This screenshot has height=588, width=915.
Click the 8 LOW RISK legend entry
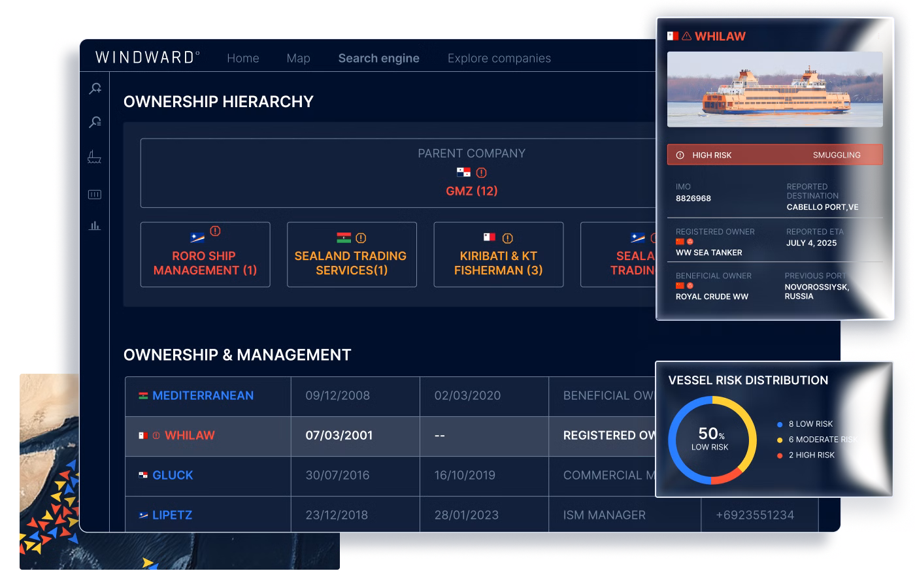pyautogui.click(x=805, y=424)
